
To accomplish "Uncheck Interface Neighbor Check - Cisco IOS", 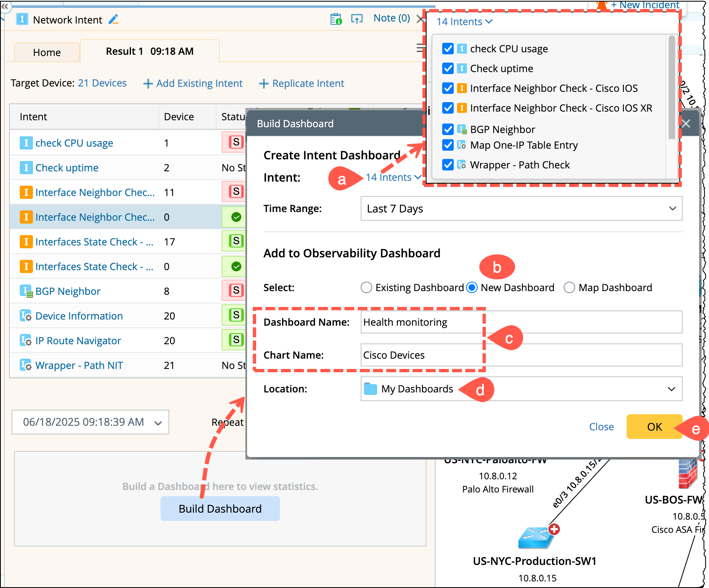I will 448,88.
